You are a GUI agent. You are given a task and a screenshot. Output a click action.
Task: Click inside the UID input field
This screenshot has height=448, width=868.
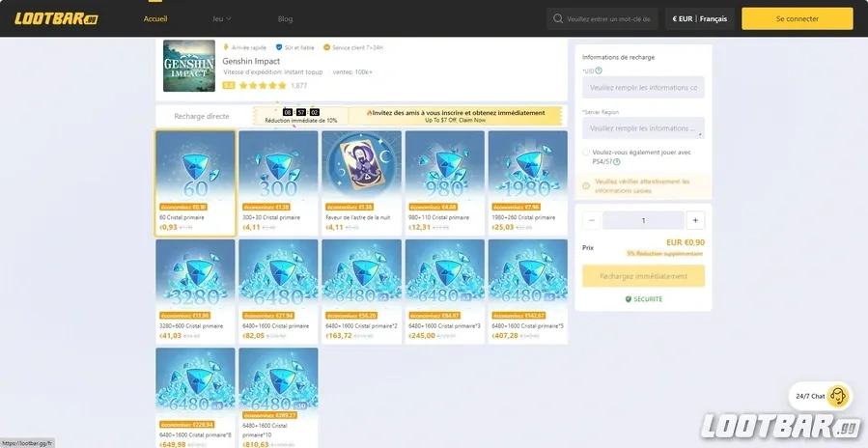[643, 88]
